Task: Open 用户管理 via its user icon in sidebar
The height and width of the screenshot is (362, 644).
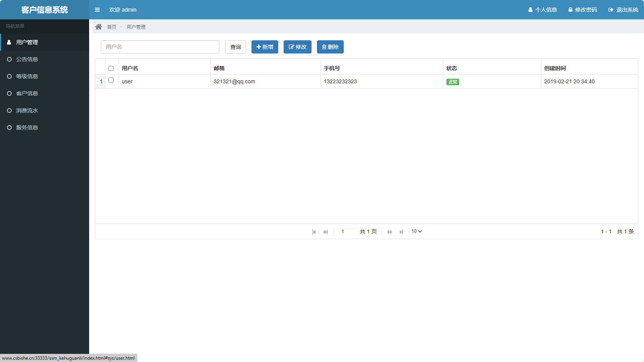Action: coord(9,42)
